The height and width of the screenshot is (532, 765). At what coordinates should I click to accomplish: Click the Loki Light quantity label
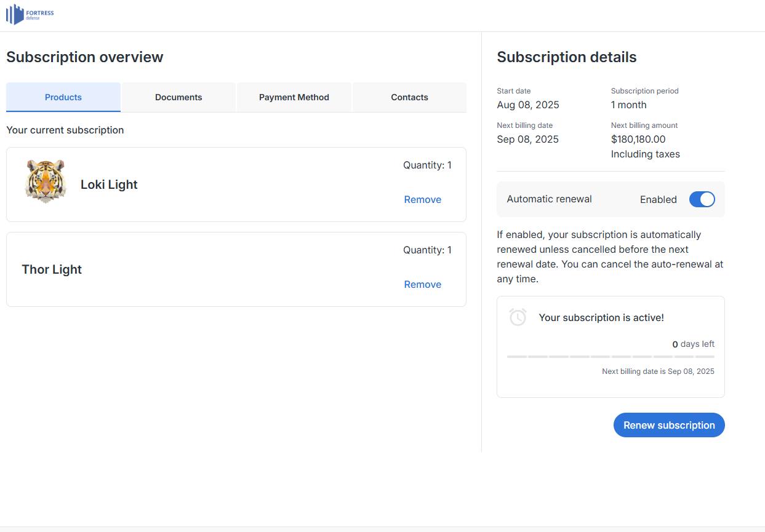427,165
